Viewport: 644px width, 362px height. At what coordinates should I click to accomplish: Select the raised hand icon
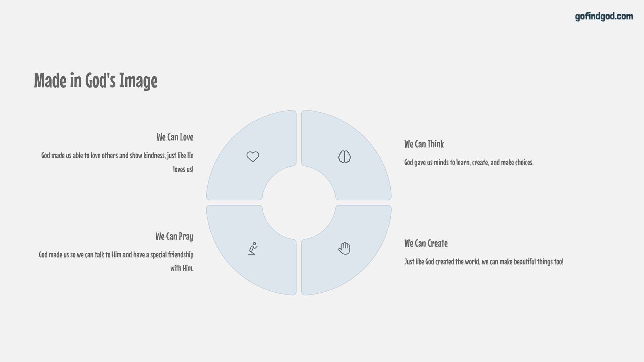(x=345, y=248)
